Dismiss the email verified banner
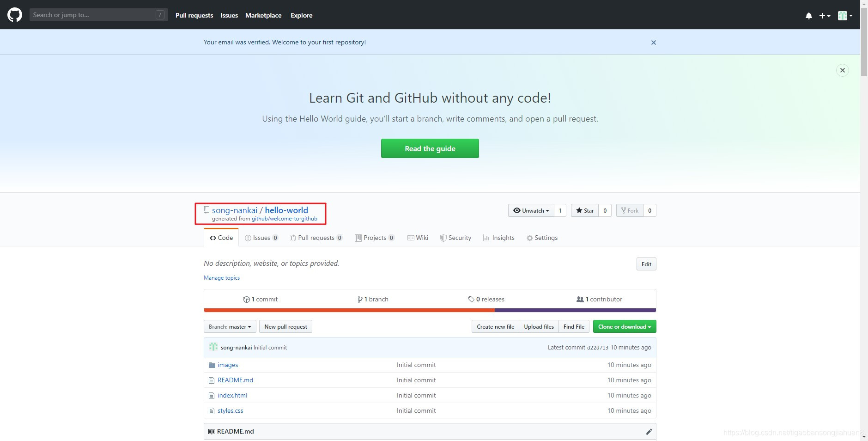 click(653, 43)
